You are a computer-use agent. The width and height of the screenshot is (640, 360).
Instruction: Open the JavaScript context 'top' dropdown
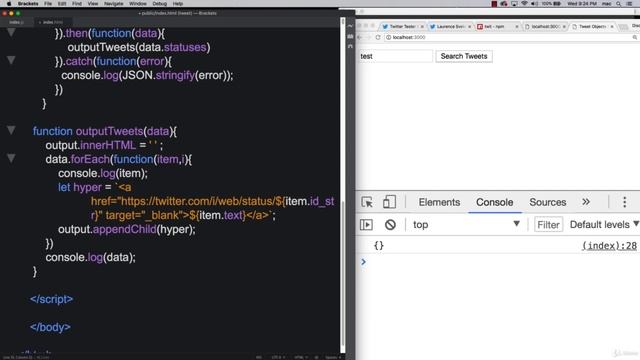click(x=466, y=224)
